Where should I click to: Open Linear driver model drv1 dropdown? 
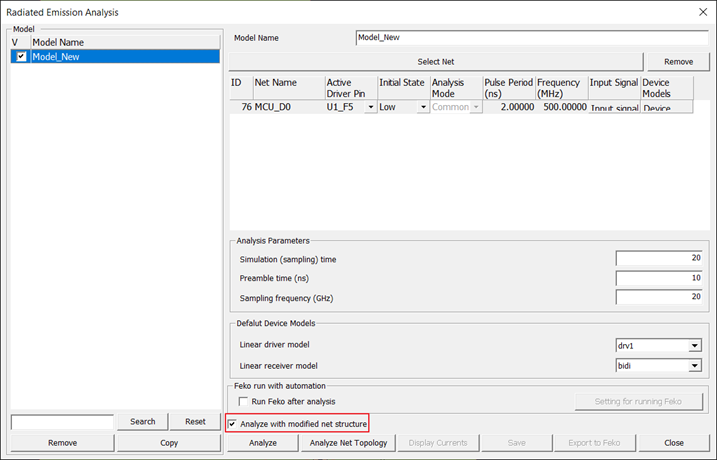coord(694,346)
